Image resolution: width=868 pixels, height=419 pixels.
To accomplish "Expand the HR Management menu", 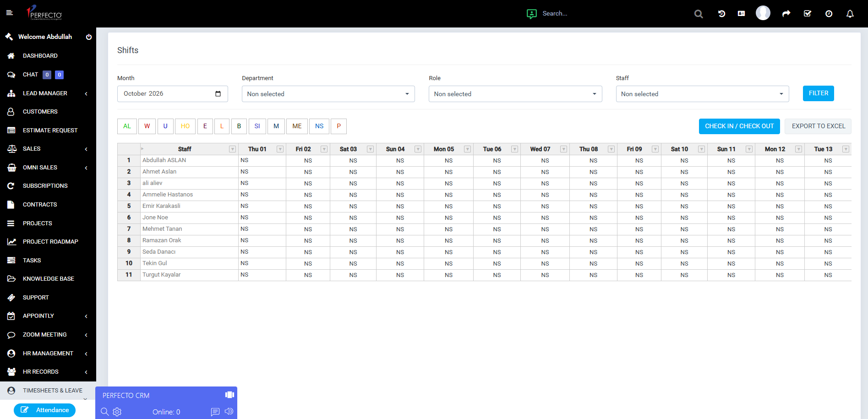I will click(x=48, y=354).
